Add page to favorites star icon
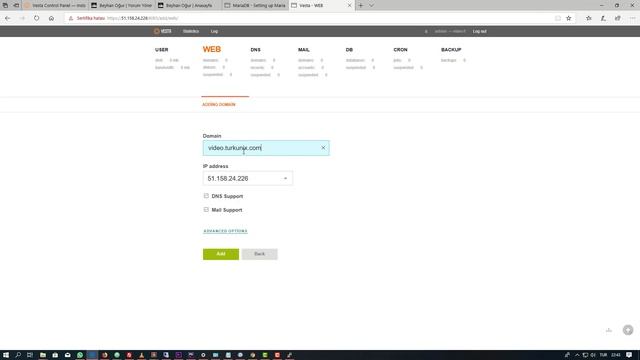640x360 pixels. pyautogui.click(x=569, y=18)
